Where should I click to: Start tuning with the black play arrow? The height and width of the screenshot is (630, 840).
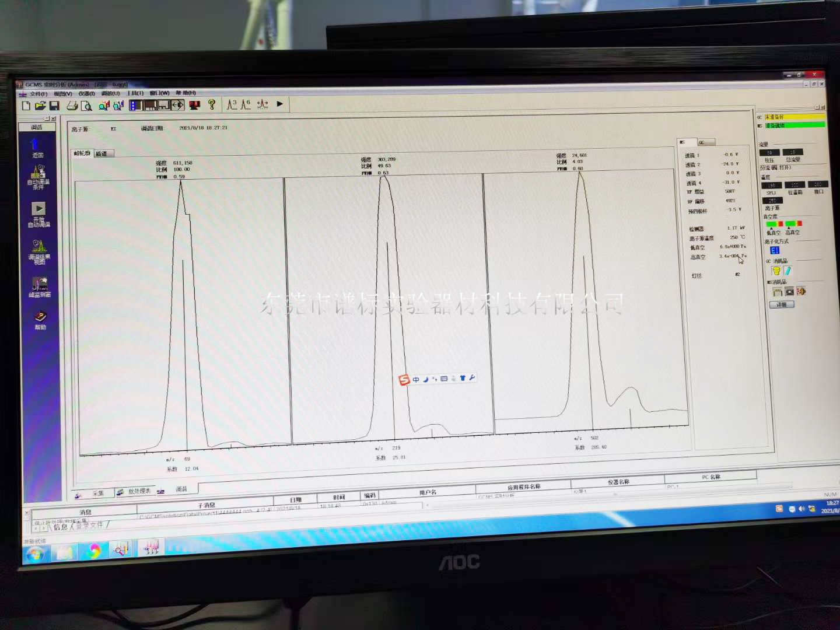point(280,104)
